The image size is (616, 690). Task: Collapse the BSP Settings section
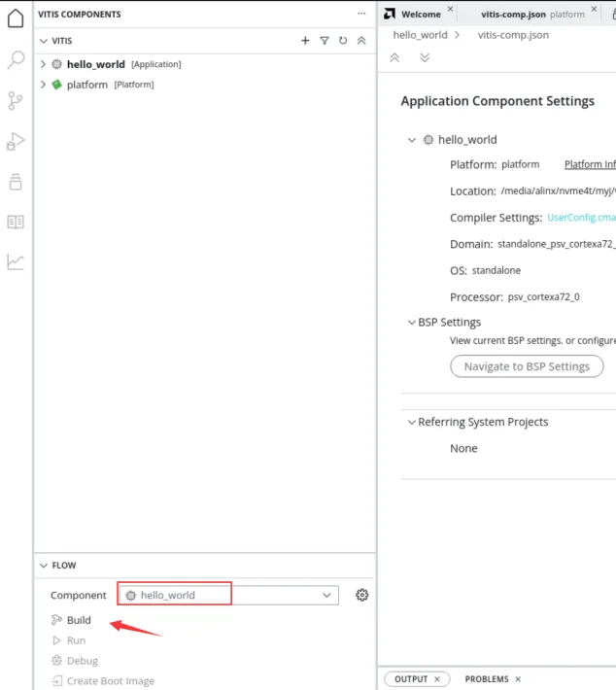click(411, 323)
